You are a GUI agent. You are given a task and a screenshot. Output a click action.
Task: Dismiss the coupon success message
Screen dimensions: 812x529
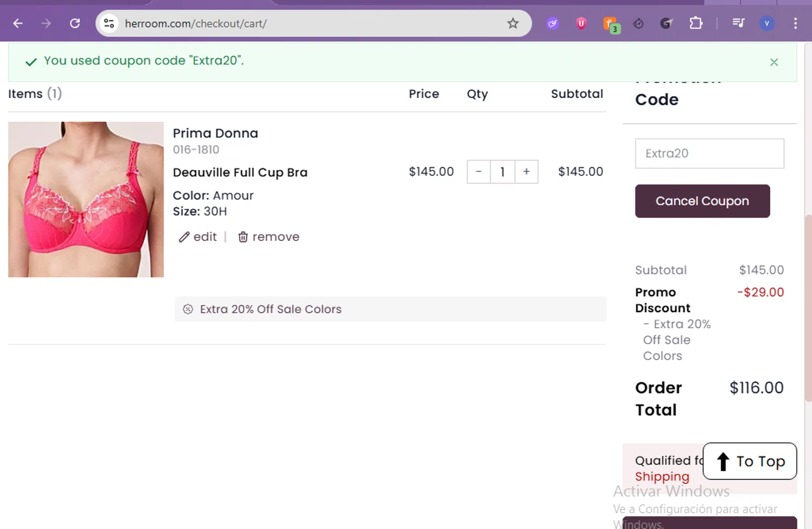click(774, 62)
